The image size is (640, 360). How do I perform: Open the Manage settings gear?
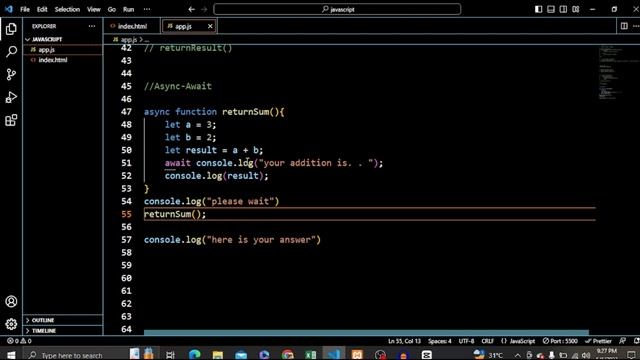(11, 324)
